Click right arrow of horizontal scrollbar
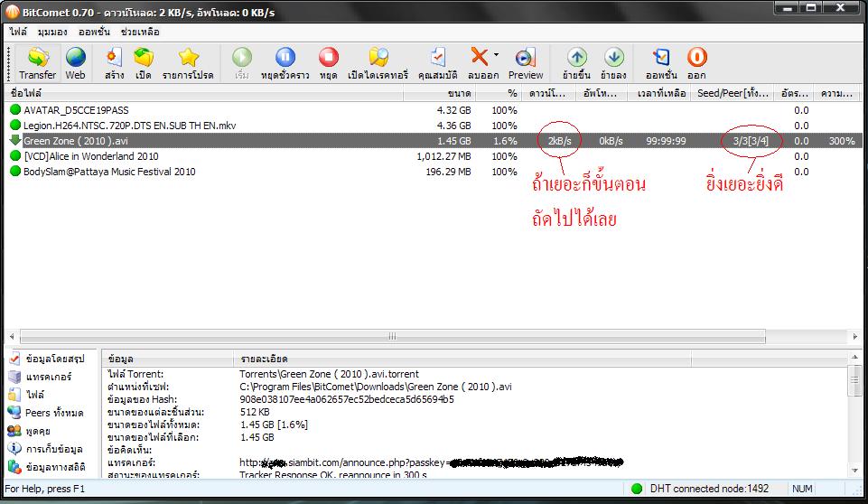Image resolution: width=868 pixels, height=504 pixels. point(855,336)
